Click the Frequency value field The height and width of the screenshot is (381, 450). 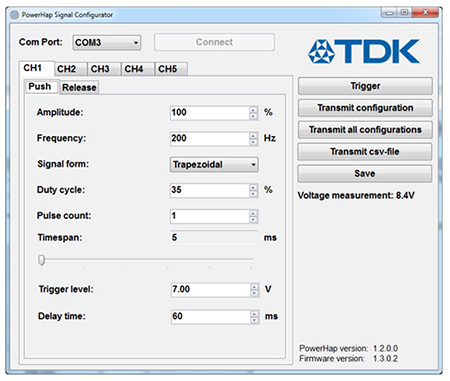coord(209,138)
